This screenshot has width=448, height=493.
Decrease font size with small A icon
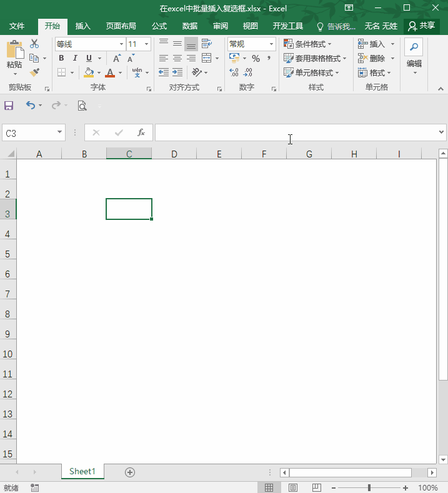click(x=131, y=58)
